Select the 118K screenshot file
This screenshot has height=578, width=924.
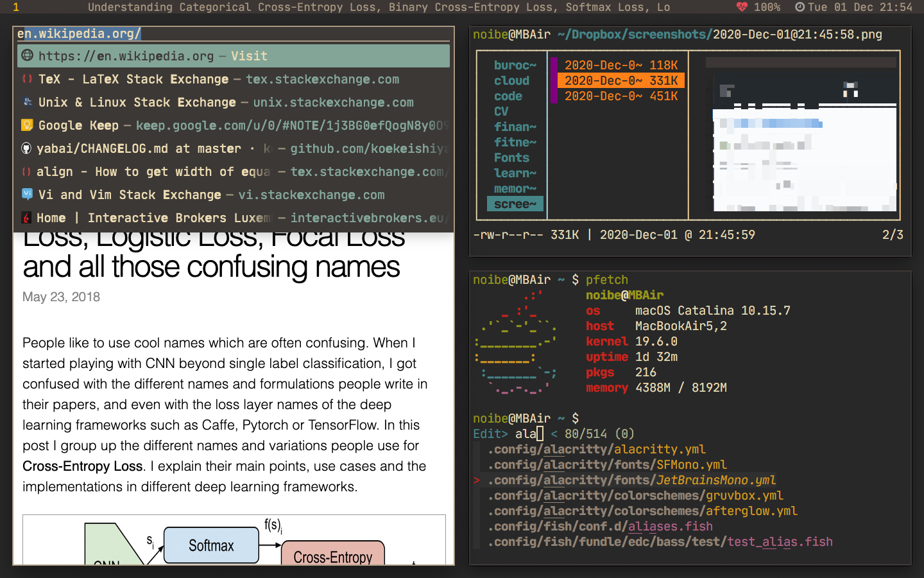point(621,65)
